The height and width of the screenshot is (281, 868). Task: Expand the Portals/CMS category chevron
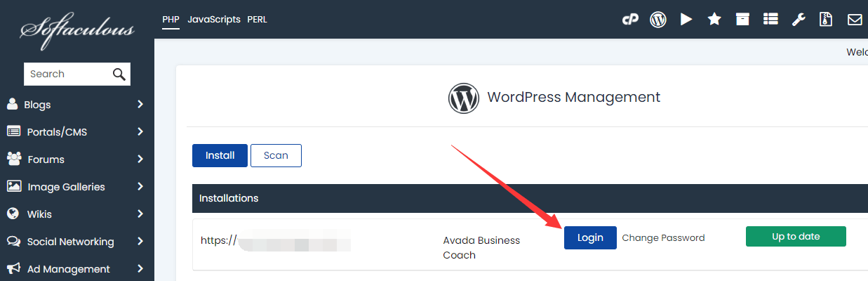click(x=140, y=131)
